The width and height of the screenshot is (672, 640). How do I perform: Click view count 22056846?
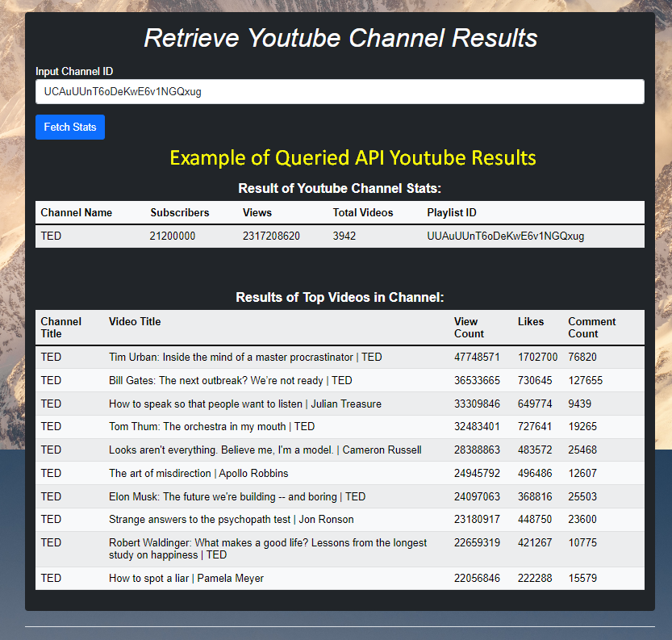click(477, 578)
